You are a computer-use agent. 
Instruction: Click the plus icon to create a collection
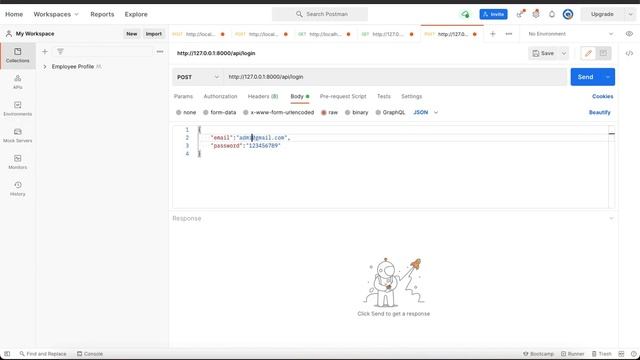pyautogui.click(x=45, y=52)
